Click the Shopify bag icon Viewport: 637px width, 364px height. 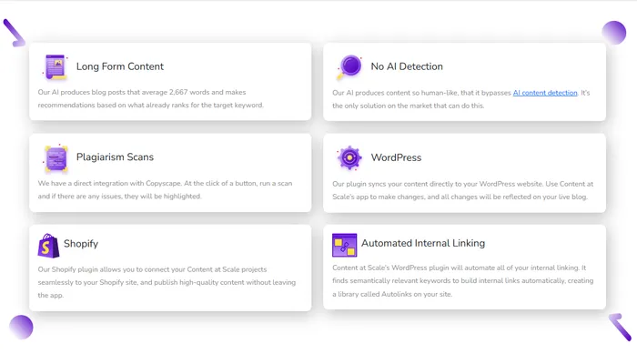tap(48, 245)
